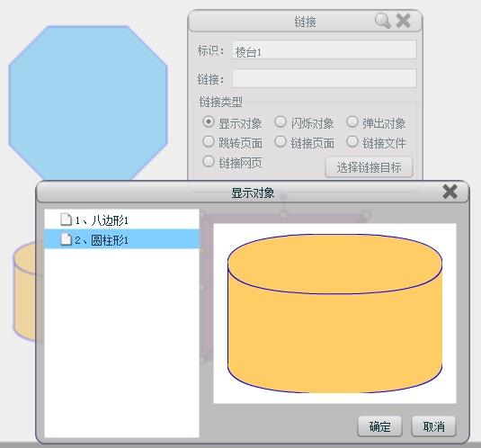Confirm with the 确定 button

point(379,426)
